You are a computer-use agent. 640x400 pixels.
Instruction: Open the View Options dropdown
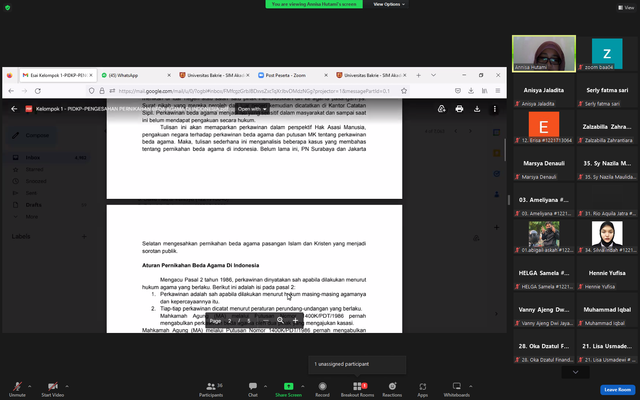coord(389,4)
